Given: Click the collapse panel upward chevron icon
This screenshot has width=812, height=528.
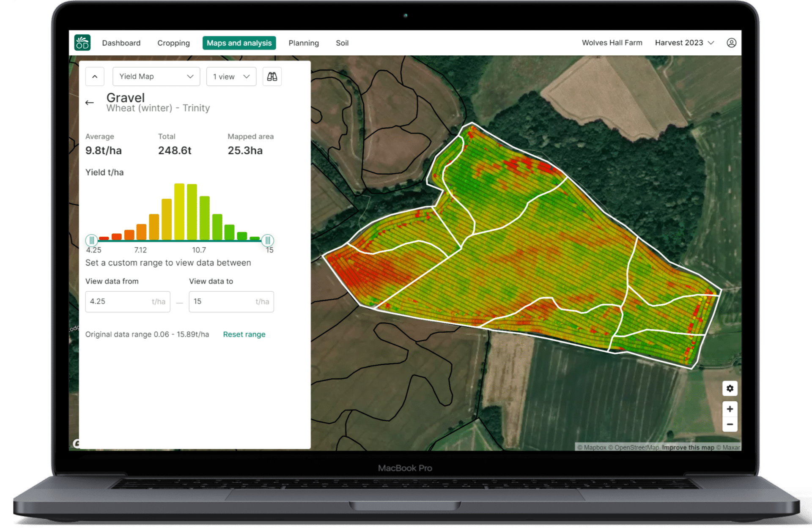Looking at the screenshot, I should [95, 76].
